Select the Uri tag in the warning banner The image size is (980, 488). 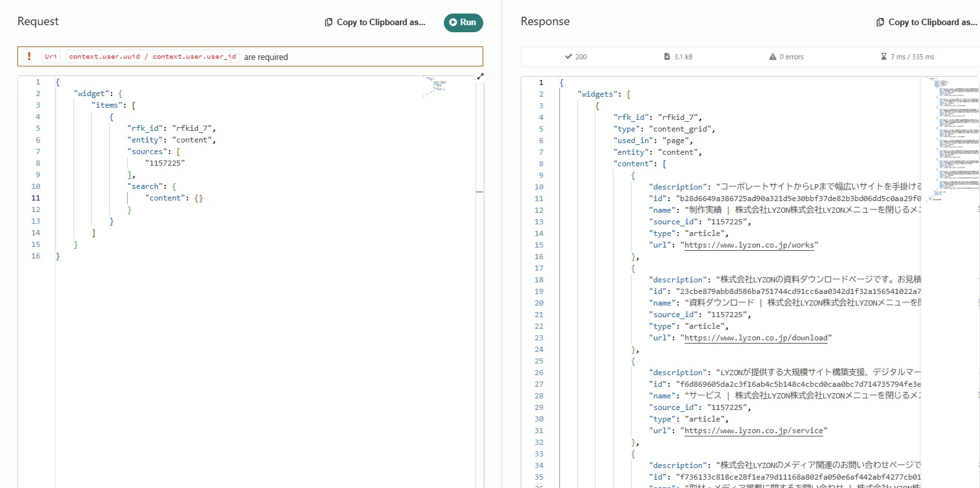pos(51,57)
